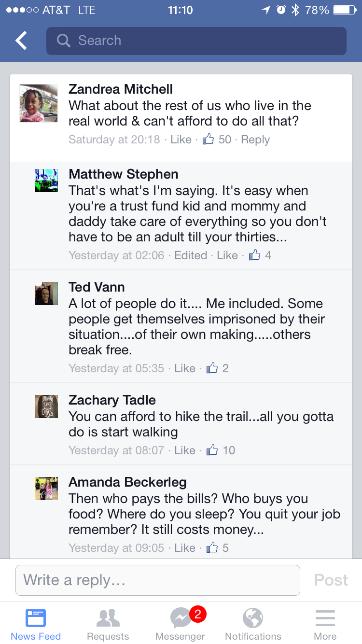This screenshot has height=644, width=362.
Task: Open likes on Zandrea Mitchell's comment
Action: click(x=217, y=140)
